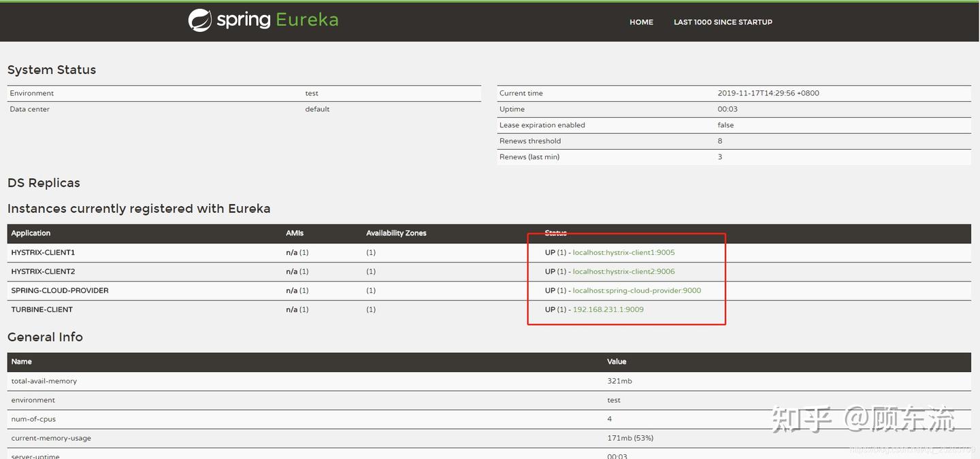Screen dimensions: 980x459
Task: Click the Renews threshold label
Action: (530, 141)
